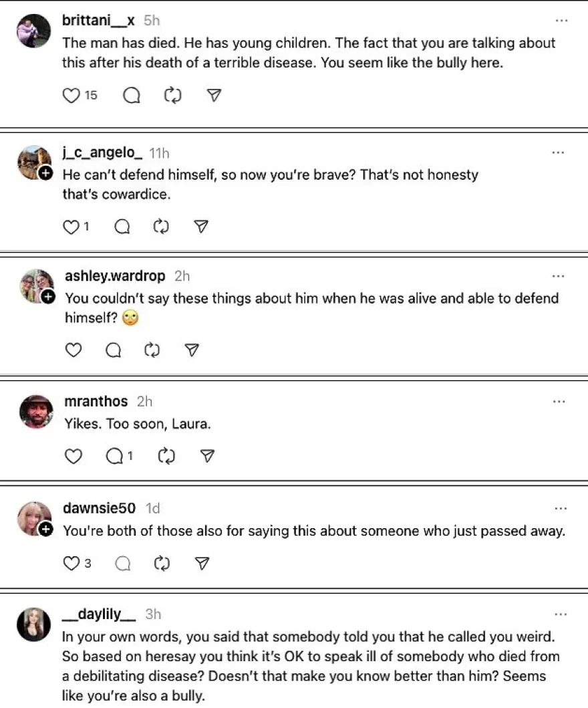View replies on mranthos's comment

tap(120, 456)
